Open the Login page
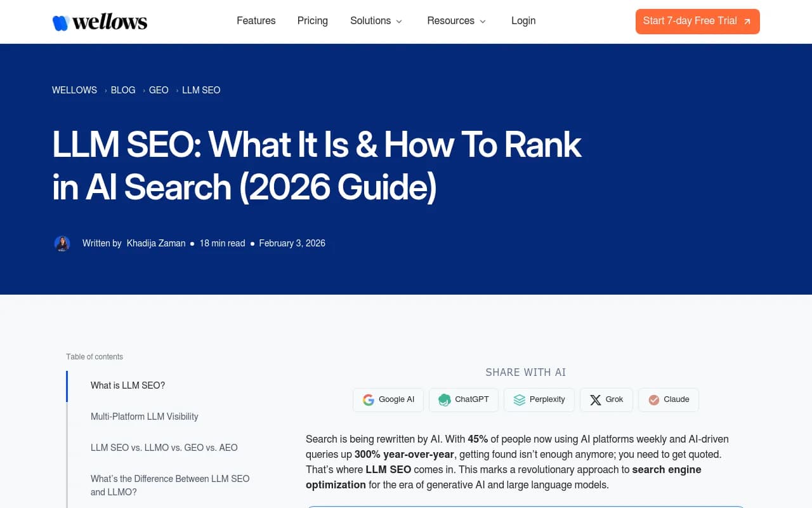Viewport: 812px width, 508px height. click(523, 21)
